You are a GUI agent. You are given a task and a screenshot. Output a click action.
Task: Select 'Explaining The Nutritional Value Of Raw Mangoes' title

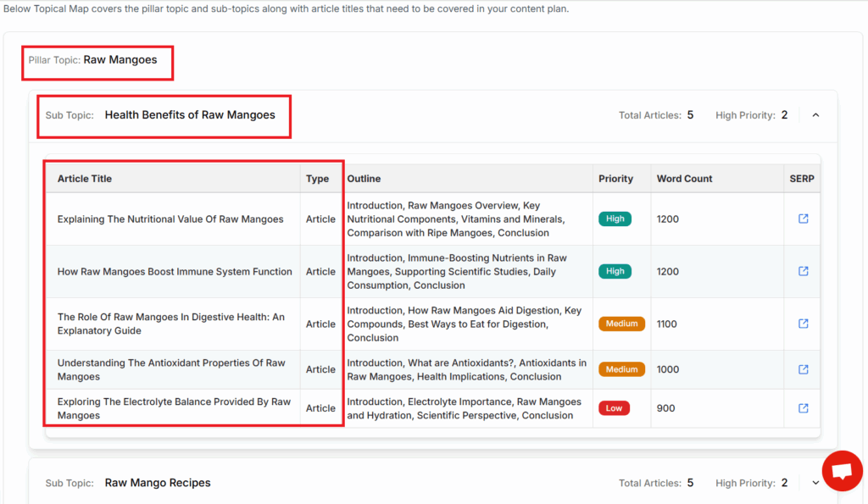tap(170, 219)
